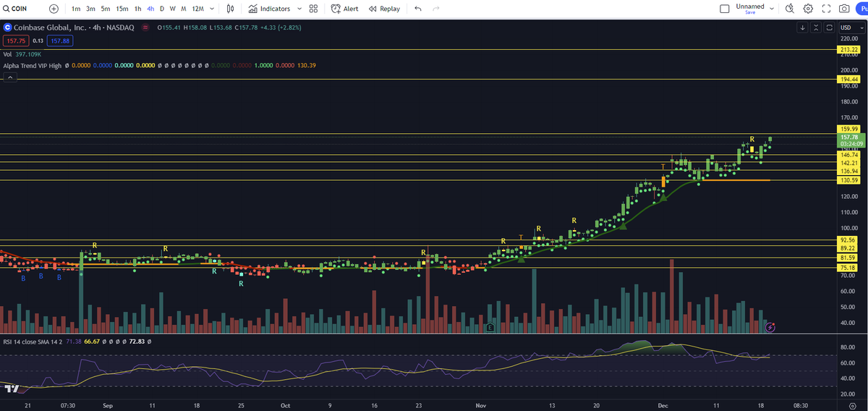The image size is (868, 411).
Task: Click the Nov label on the time axis
Action: [x=480, y=406]
